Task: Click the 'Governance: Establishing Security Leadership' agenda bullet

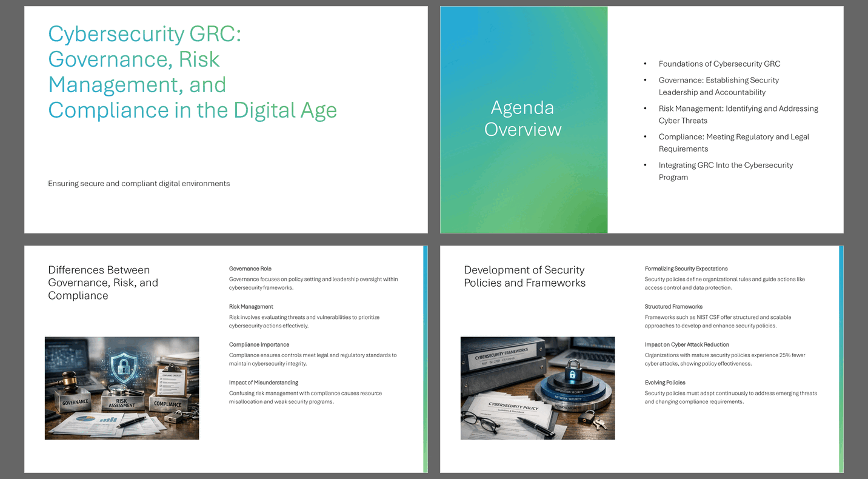Action: pos(718,86)
